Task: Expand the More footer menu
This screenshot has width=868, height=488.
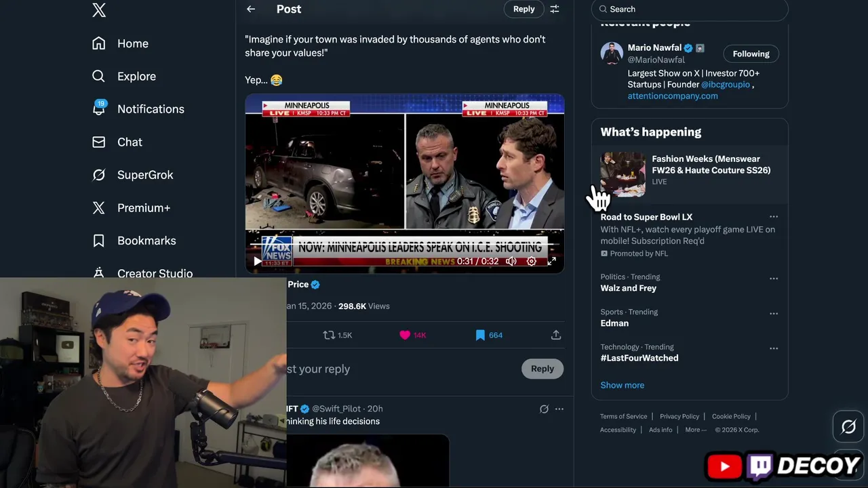Action: [x=695, y=430]
